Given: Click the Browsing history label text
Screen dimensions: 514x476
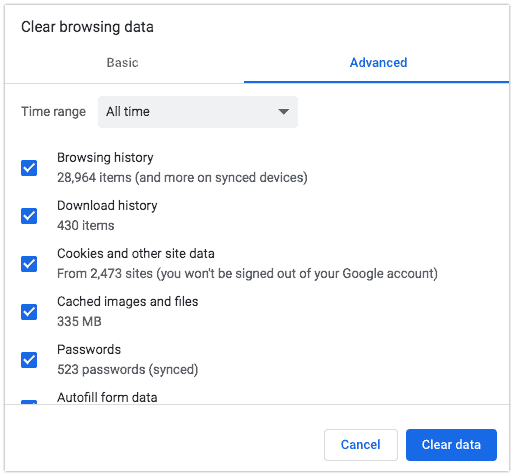Looking at the screenshot, I should (x=105, y=158).
